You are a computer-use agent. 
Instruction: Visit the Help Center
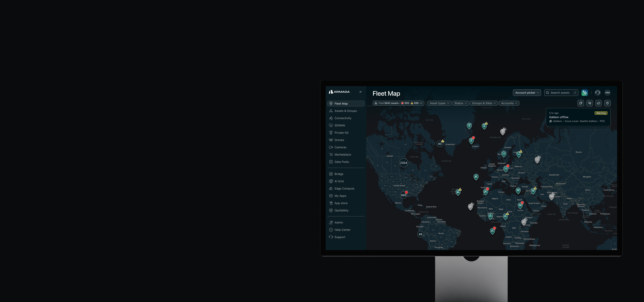click(x=346, y=230)
